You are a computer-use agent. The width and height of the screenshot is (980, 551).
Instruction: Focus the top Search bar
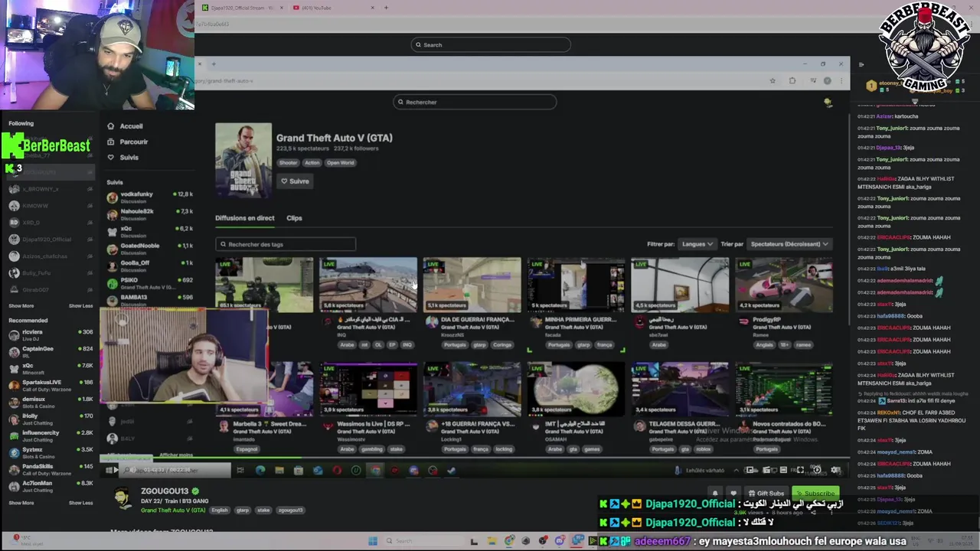(x=491, y=44)
